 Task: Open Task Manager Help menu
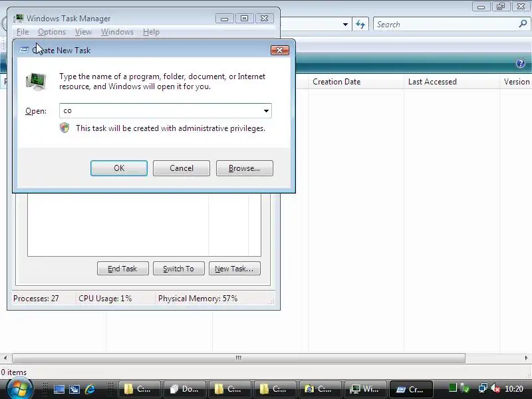(151, 32)
